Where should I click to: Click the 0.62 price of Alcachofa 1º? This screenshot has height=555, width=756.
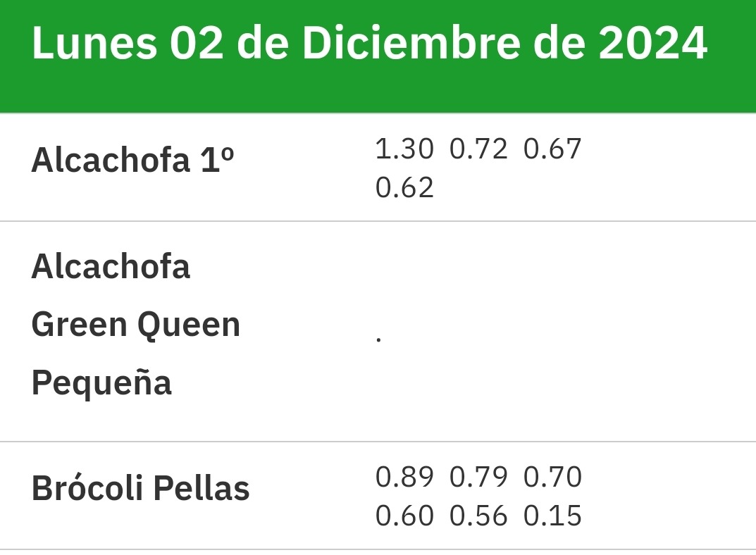(x=404, y=187)
